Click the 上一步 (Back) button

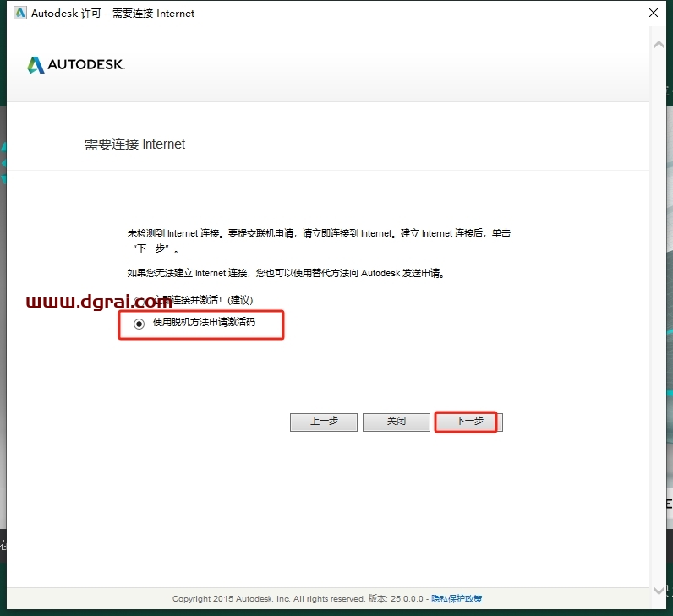pyautogui.click(x=324, y=422)
